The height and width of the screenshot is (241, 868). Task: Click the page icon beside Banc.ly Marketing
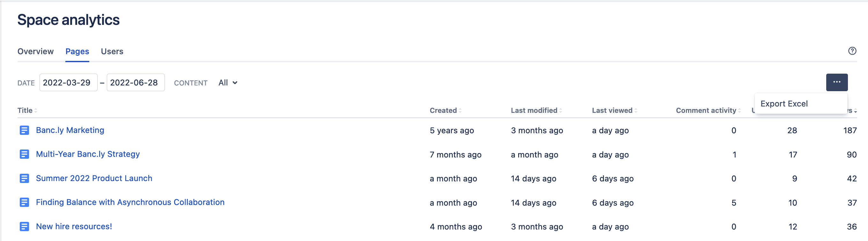24,130
